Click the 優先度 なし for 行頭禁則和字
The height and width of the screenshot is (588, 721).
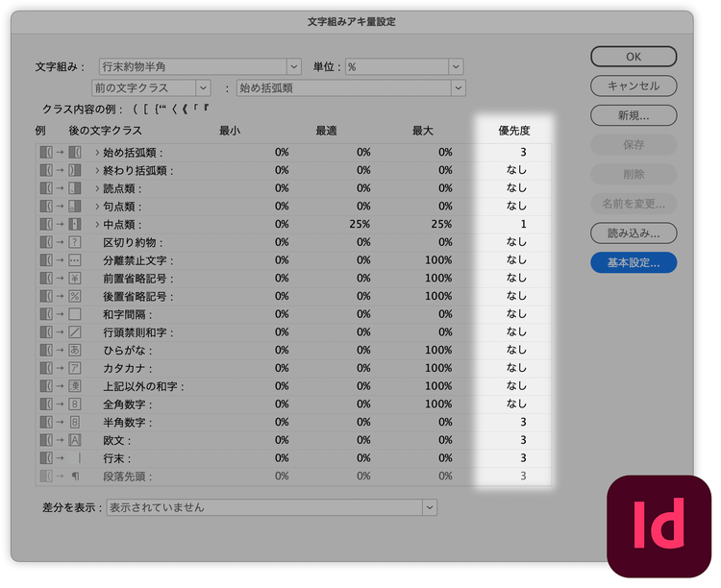pos(516,331)
